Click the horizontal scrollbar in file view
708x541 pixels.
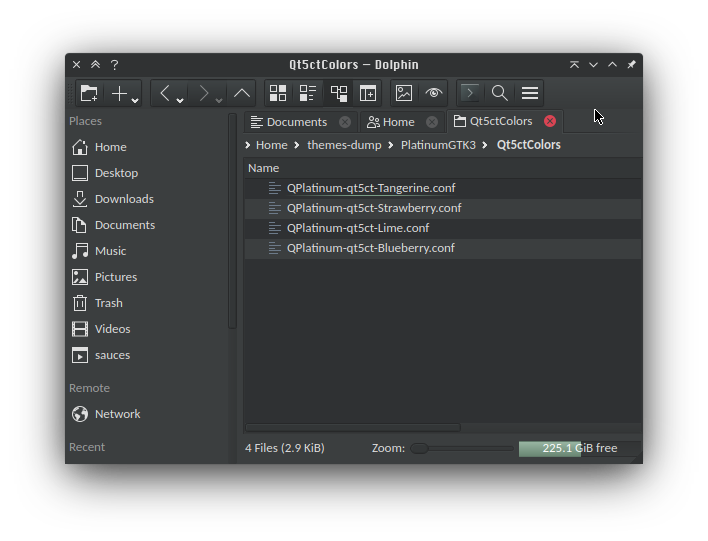(353, 427)
